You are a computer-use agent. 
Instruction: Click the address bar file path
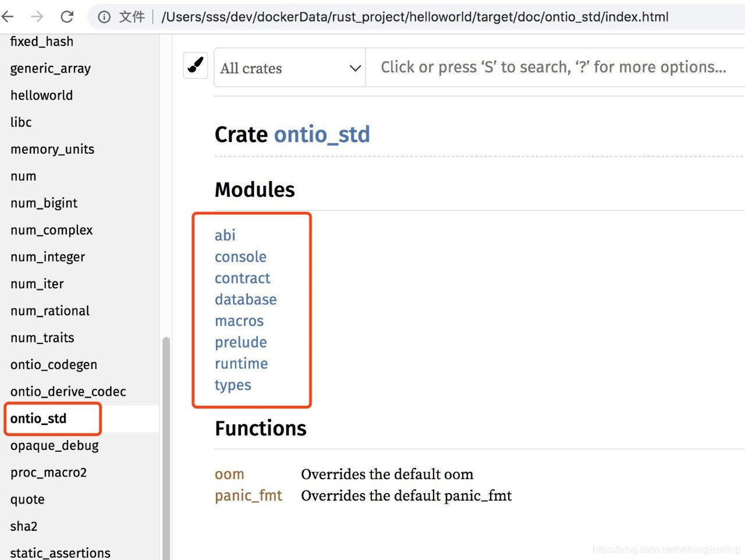pos(415,17)
